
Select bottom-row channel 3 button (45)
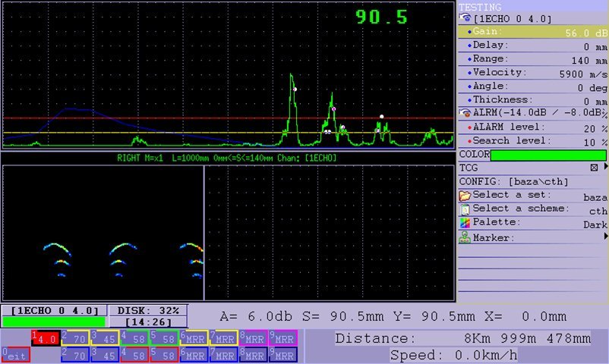click(x=104, y=355)
